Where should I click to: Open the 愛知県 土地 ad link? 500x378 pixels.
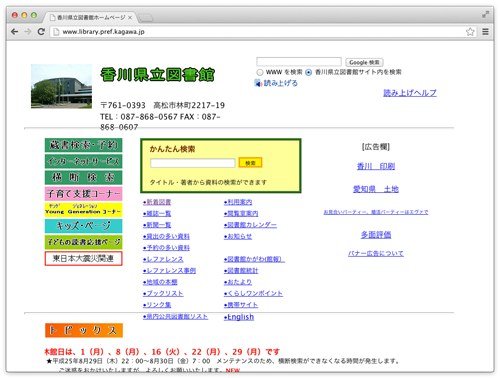[376, 189]
